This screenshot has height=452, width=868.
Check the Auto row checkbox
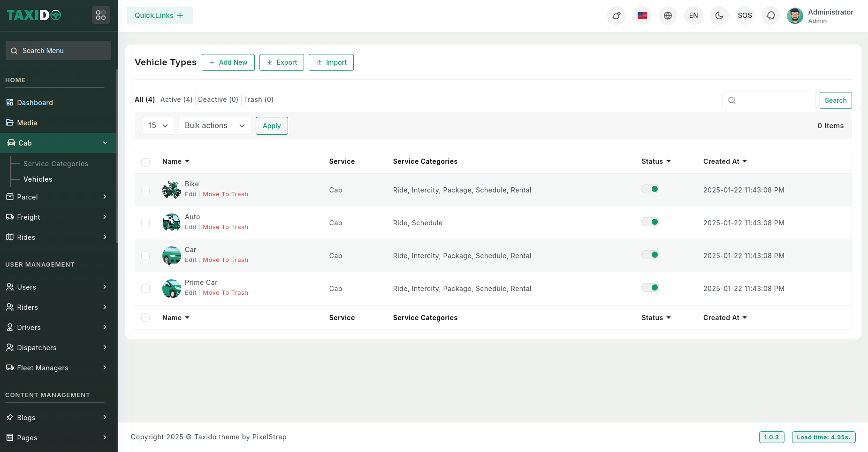coord(145,223)
